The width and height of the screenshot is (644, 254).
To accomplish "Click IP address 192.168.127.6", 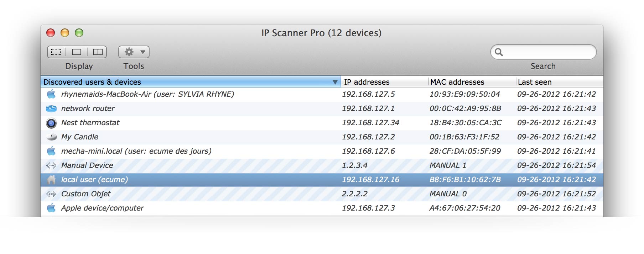I will pos(369,151).
